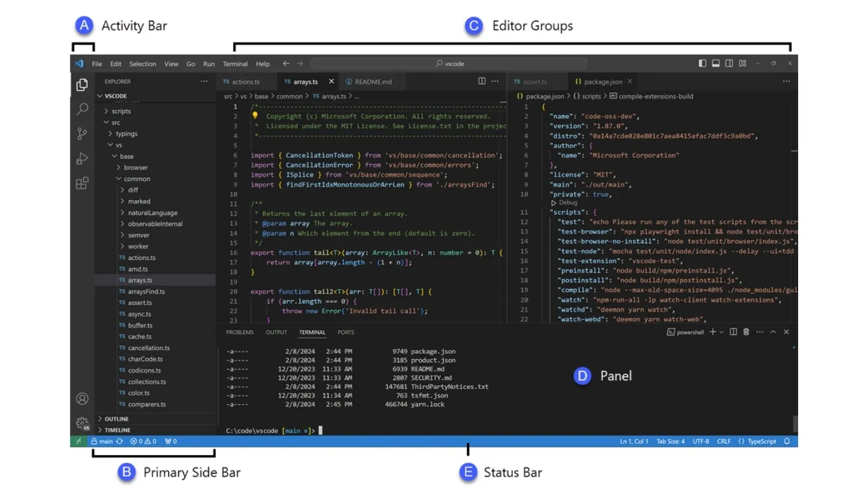Open the Accounts icon in Activity Bar
The width and height of the screenshot is (868, 488).
[82, 399]
